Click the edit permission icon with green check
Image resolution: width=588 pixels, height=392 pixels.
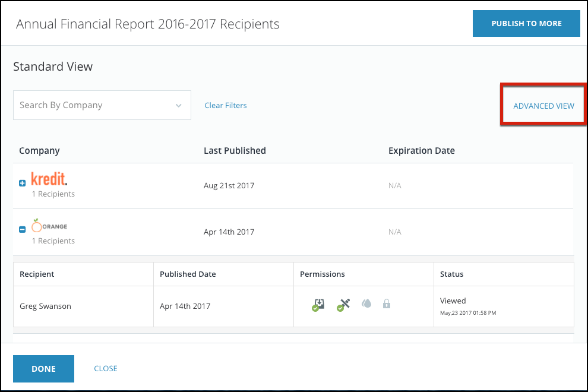[x=343, y=305]
